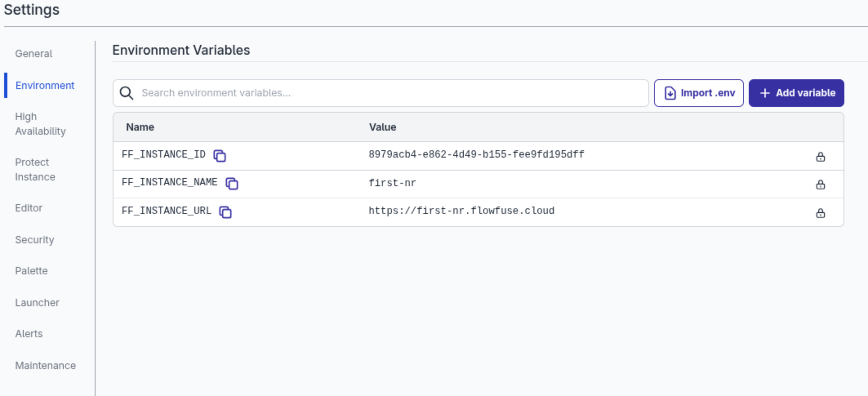Click the plus icon on Add variable
868x396 pixels.
tap(765, 93)
